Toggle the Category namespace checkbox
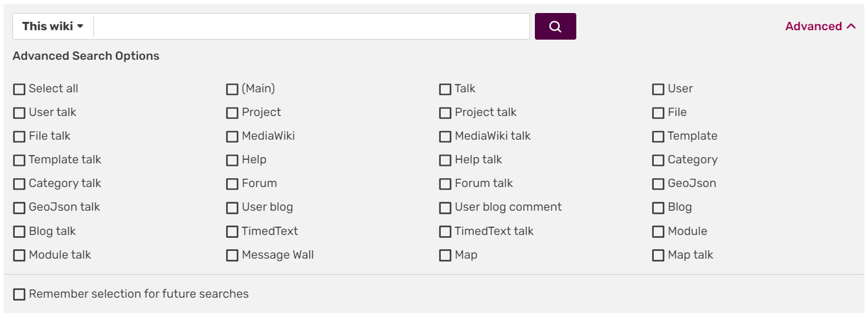The width and height of the screenshot is (868, 319). point(659,160)
